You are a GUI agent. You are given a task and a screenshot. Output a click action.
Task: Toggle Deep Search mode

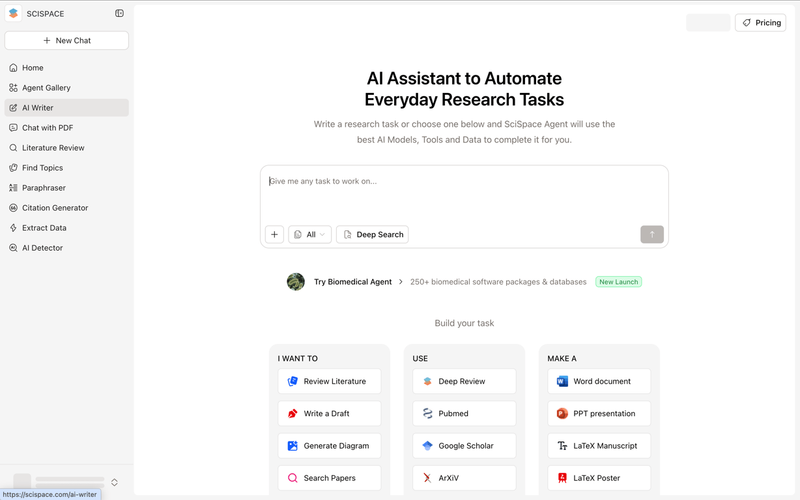click(372, 234)
